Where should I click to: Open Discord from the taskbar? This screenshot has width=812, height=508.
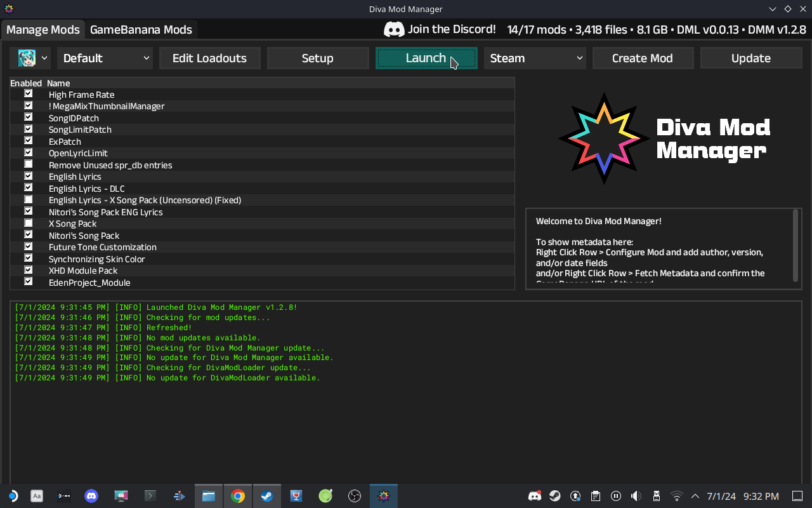point(91,496)
